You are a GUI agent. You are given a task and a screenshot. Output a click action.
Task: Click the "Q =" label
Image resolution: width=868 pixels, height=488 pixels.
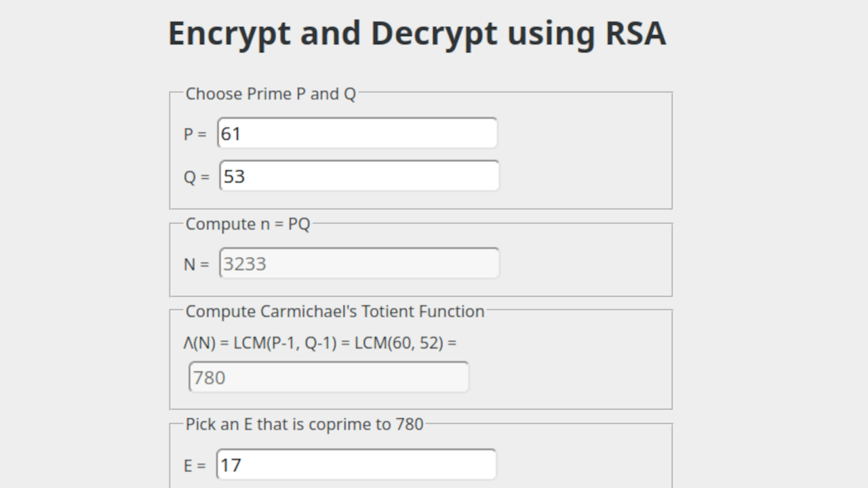196,176
